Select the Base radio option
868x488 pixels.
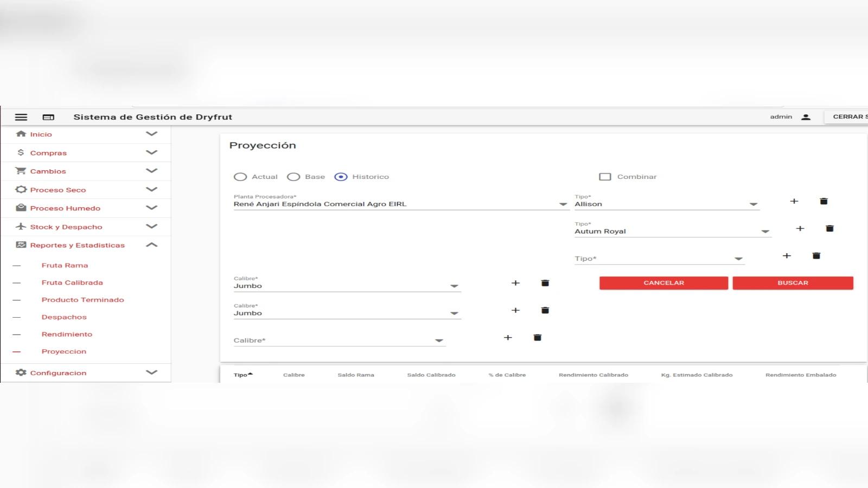(293, 177)
